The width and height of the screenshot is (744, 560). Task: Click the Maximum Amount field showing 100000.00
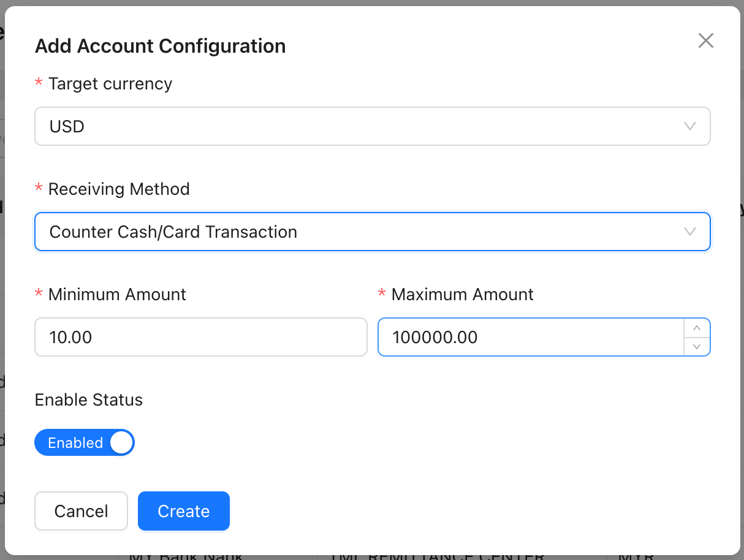click(x=530, y=337)
